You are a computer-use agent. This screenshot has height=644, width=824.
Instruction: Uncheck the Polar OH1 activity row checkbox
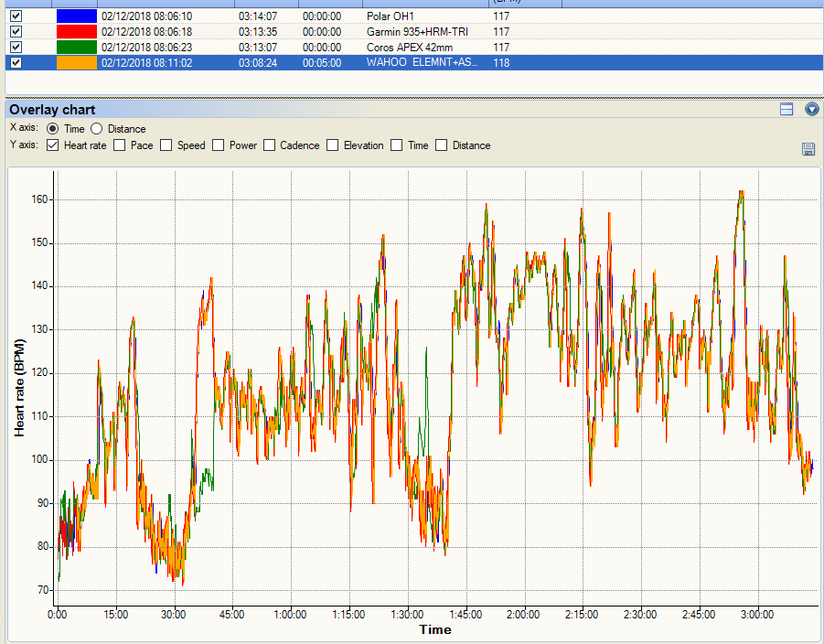click(16, 16)
